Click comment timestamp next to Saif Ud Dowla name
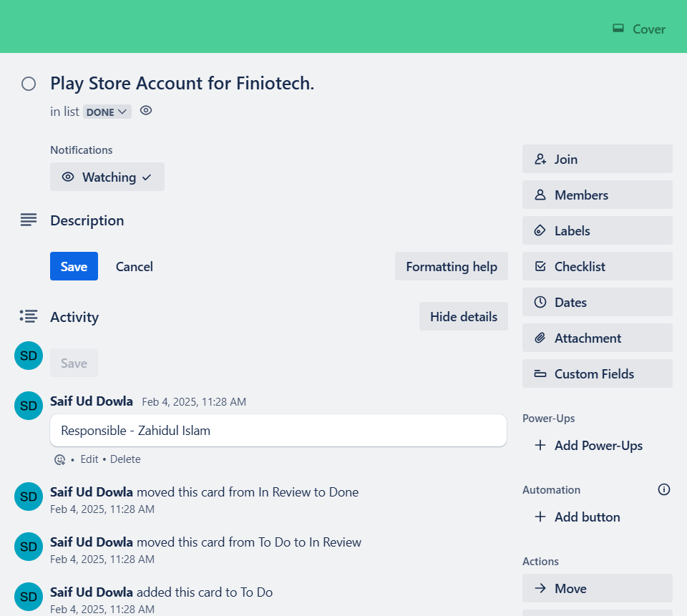687x616 pixels. pyautogui.click(x=194, y=402)
